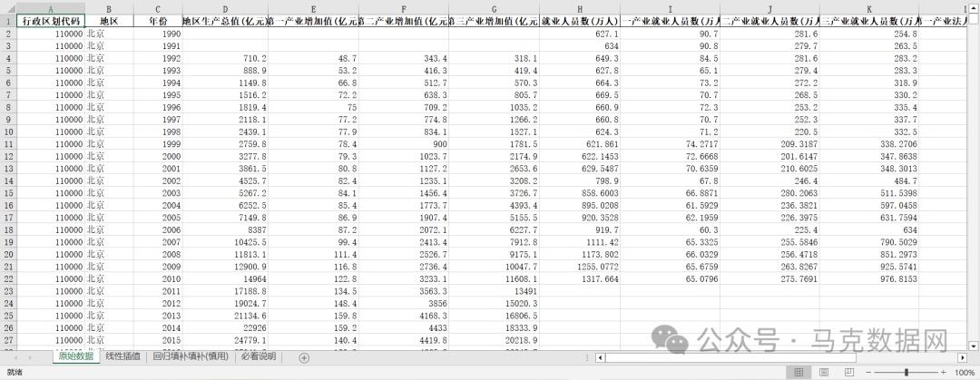Select the cell with value 1111.42
The height and width of the screenshot is (380, 980).
[x=580, y=242]
